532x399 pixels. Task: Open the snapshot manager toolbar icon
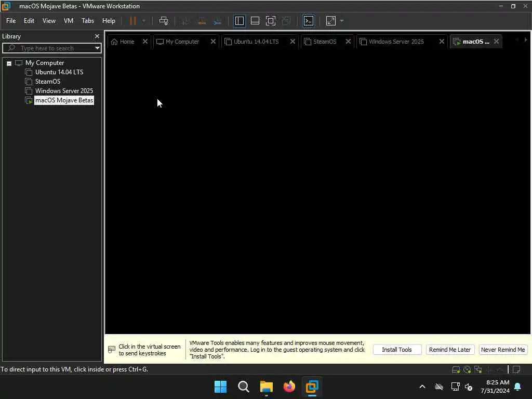coord(218,21)
